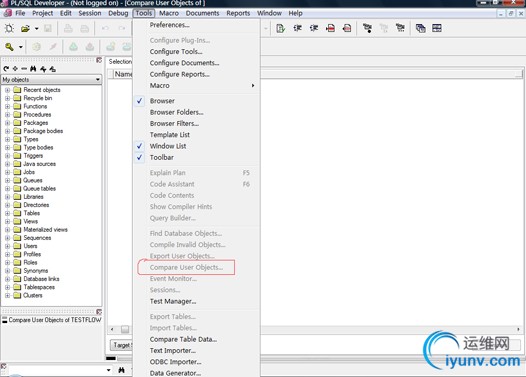This screenshot has width=526, height=377.
Task: Click the Break lightning toolbar icon
Action: 53,47
